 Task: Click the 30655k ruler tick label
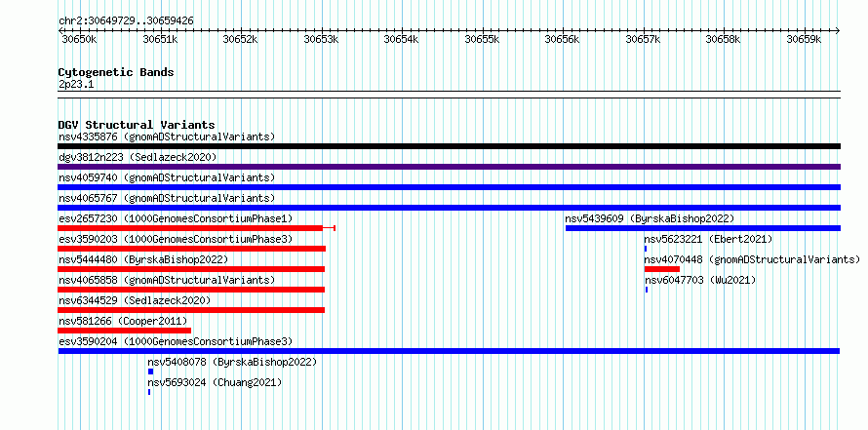482,39
